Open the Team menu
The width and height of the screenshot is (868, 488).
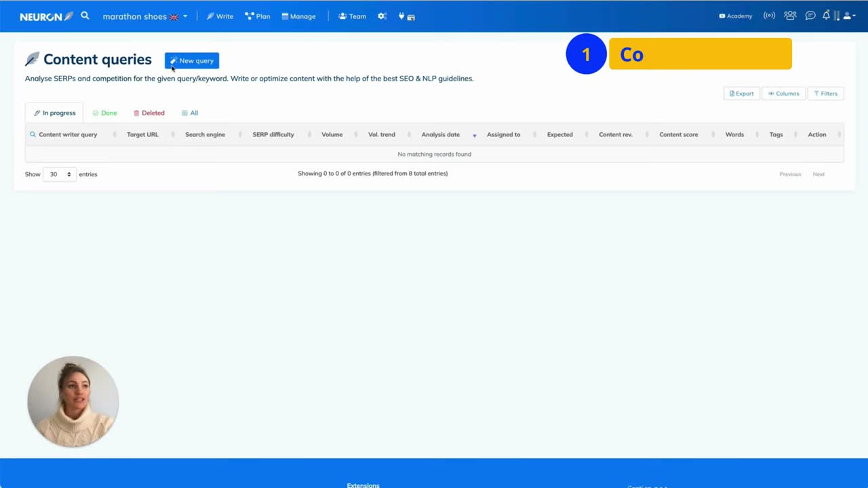pos(352,16)
